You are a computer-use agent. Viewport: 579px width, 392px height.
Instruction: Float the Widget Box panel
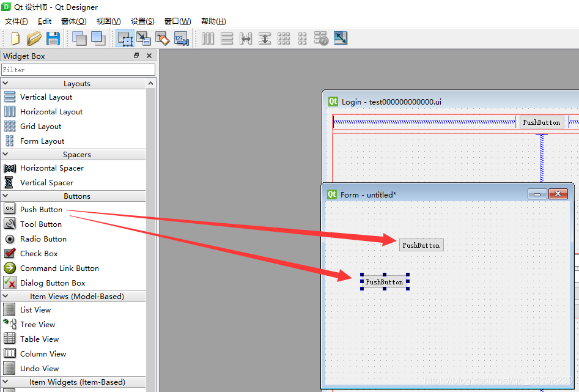point(136,56)
